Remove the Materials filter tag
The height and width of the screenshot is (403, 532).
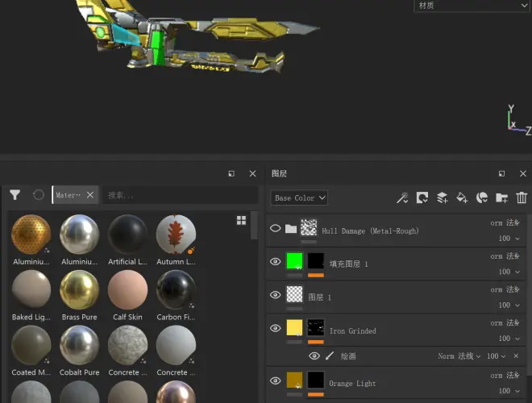point(90,195)
